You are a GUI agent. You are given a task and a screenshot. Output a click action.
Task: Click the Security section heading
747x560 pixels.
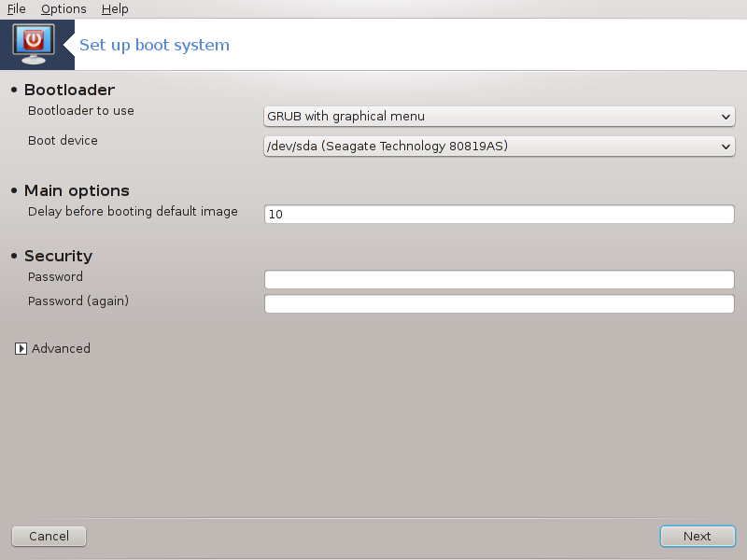[x=59, y=256]
